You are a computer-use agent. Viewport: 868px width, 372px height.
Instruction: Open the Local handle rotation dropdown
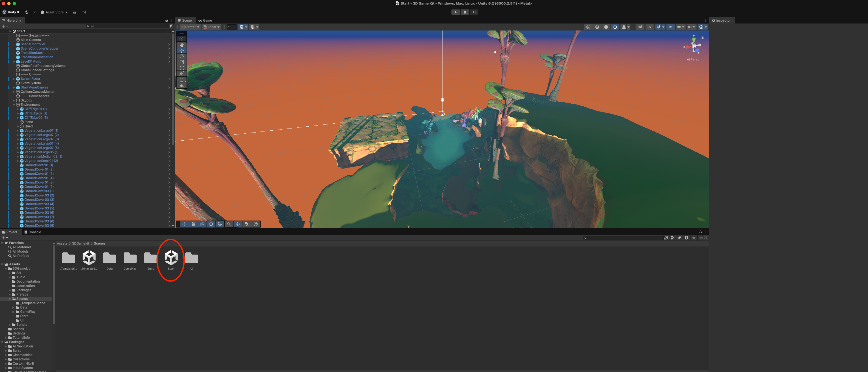pyautogui.click(x=211, y=27)
